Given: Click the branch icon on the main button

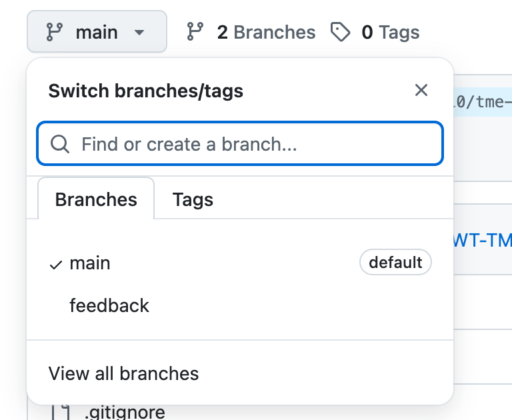Looking at the screenshot, I should click(54, 32).
